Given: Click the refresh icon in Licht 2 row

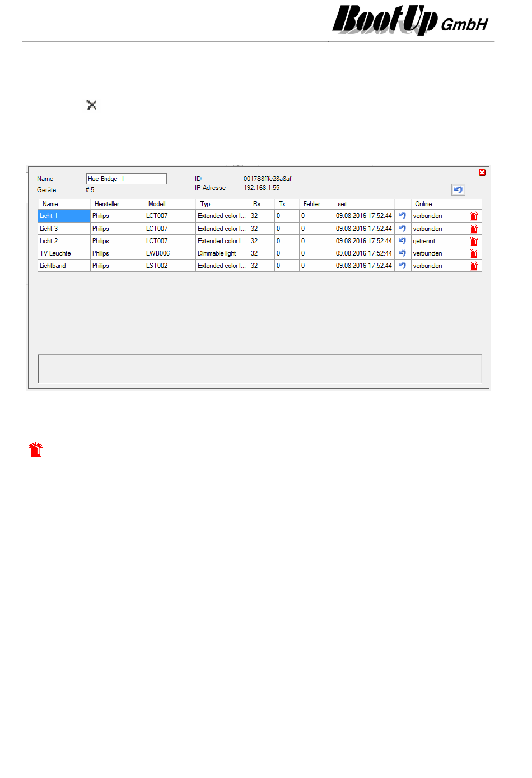Looking at the screenshot, I should click(402, 241).
